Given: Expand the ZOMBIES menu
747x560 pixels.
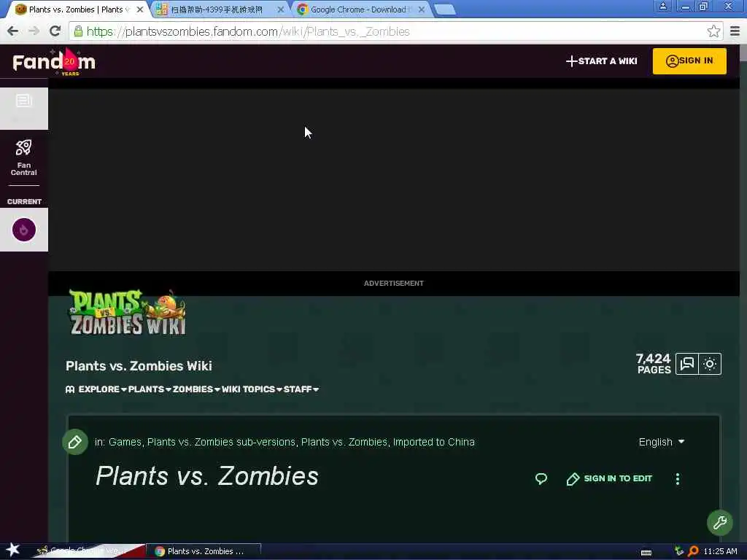Looking at the screenshot, I should click(x=196, y=389).
